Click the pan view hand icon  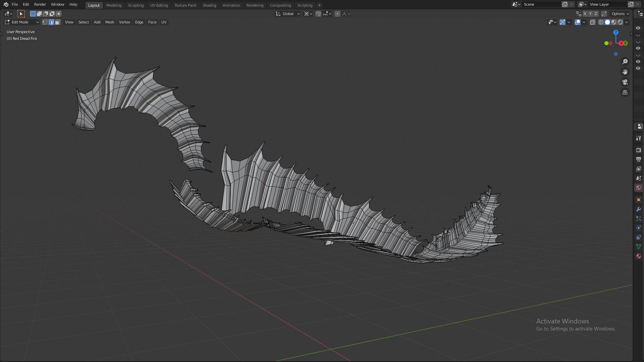[x=625, y=72]
